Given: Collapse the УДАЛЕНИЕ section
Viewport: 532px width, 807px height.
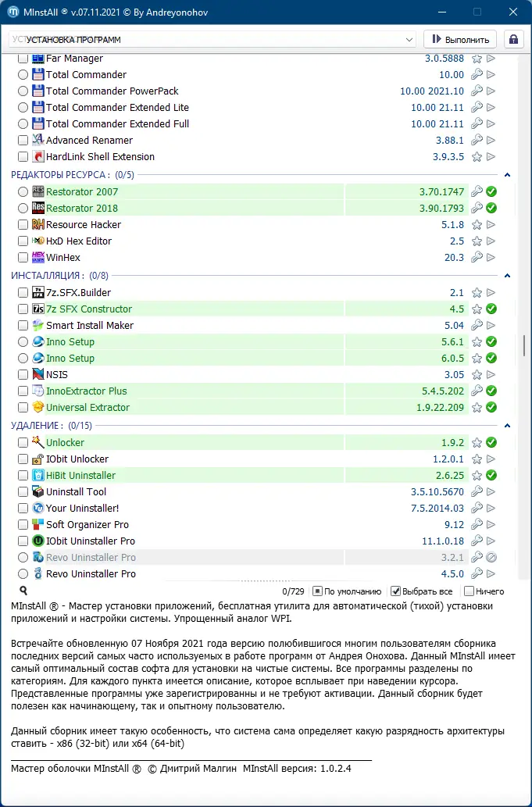Looking at the screenshot, I should [507, 426].
